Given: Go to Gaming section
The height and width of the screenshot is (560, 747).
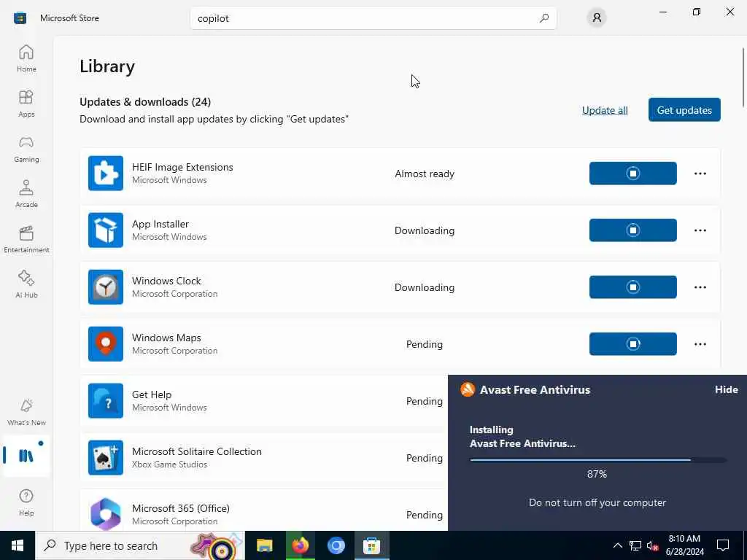Looking at the screenshot, I should pos(26,149).
